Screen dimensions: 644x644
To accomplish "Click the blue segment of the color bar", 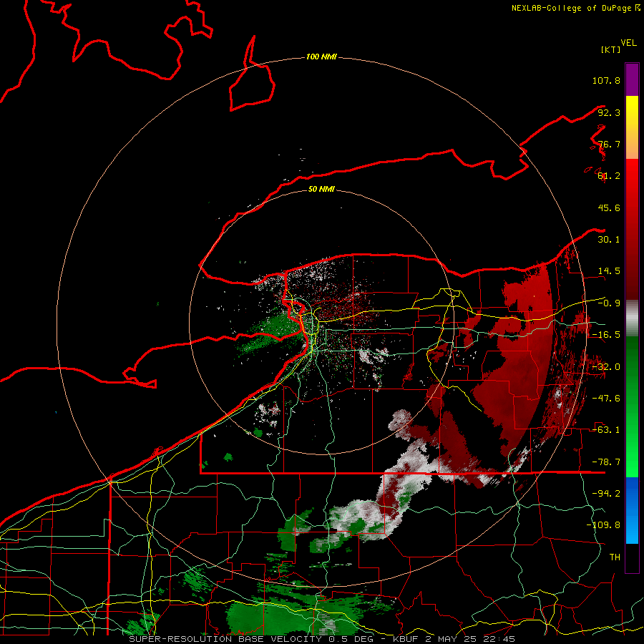I will pos(632,510).
